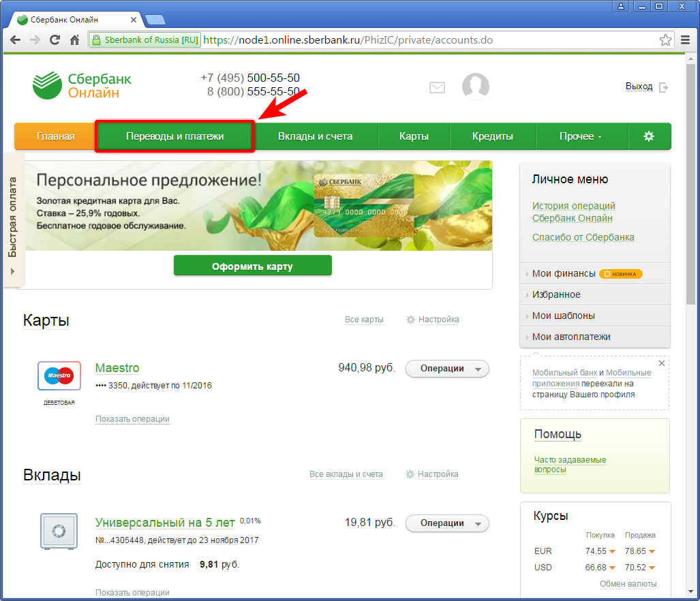Viewport: 700px width, 601px height.
Task: Switch to Вклады и счета tab
Action: pos(315,136)
